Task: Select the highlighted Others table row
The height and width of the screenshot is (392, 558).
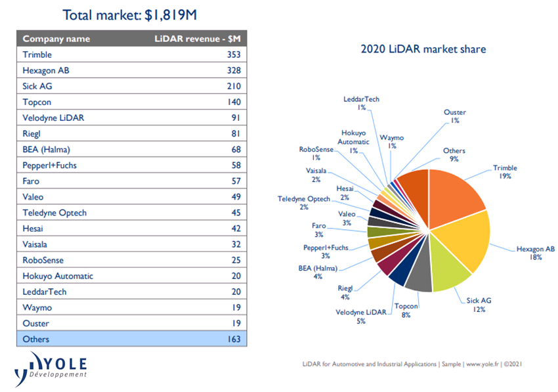Action: point(132,339)
